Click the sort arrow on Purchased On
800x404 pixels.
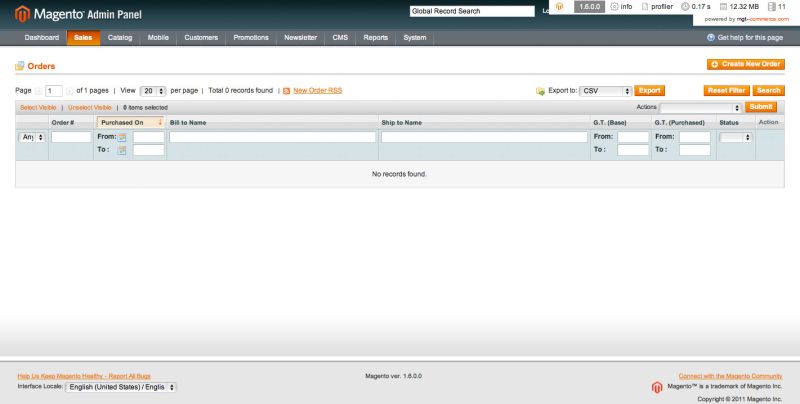point(160,122)
